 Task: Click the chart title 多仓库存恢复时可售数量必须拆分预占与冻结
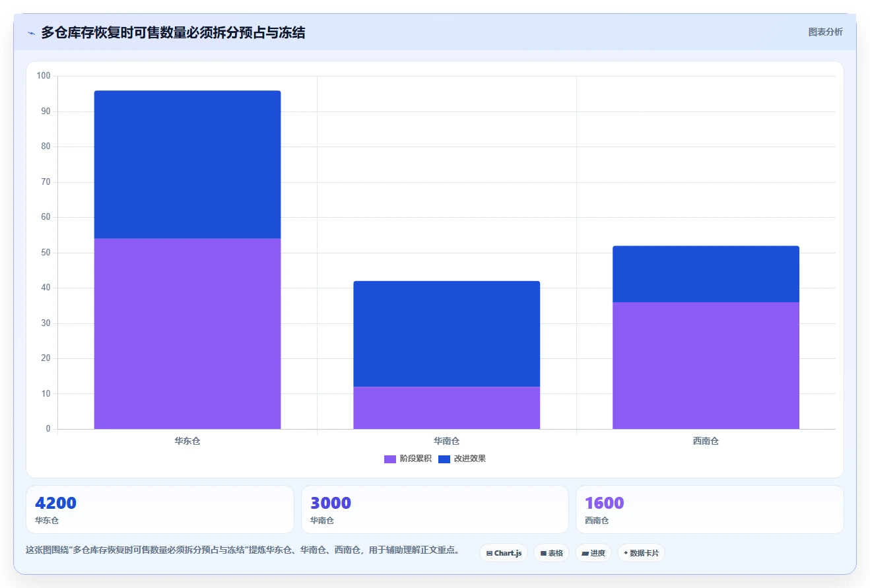click(173, 32)
